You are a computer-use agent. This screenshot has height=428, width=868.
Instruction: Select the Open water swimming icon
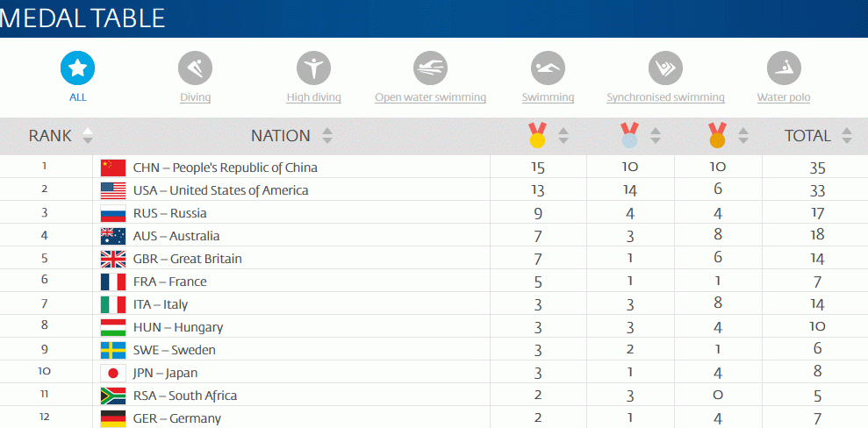click(430, 68)
